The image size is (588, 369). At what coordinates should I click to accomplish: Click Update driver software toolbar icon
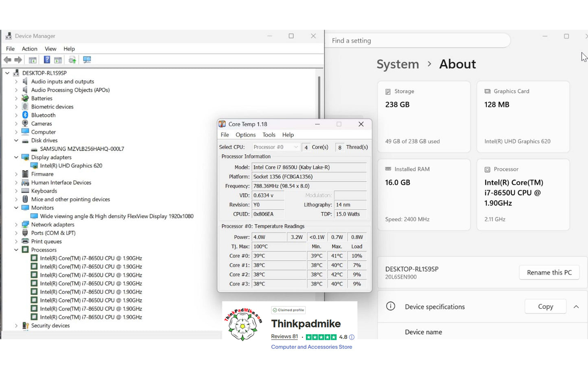point(72,60)
